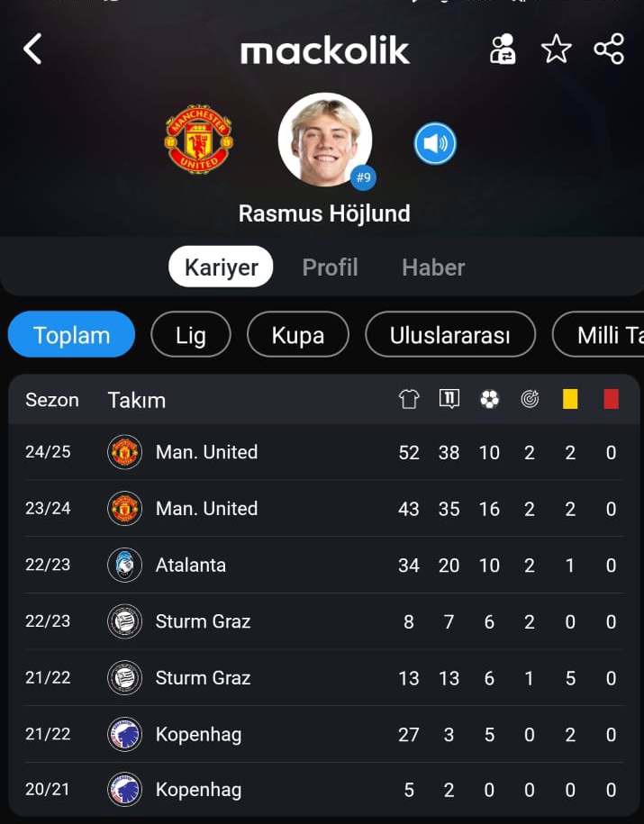Tap the matches played shirt icon
644x824 pixels.
click(x=409, y=399)
